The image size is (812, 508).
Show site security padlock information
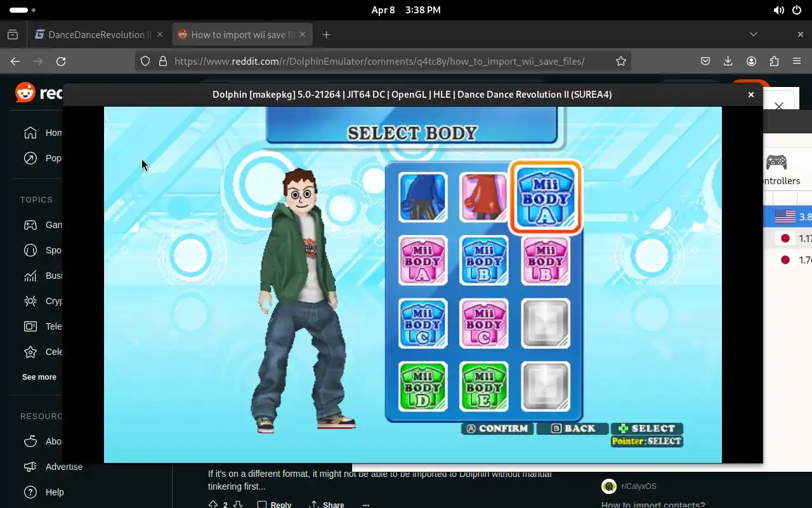coord(162,61)
